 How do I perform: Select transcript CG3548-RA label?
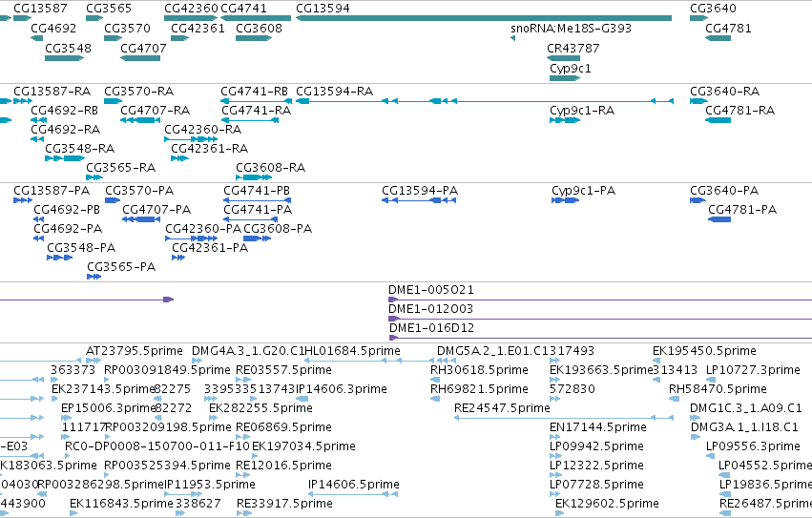pyautogui.click(x=80, y=148)
